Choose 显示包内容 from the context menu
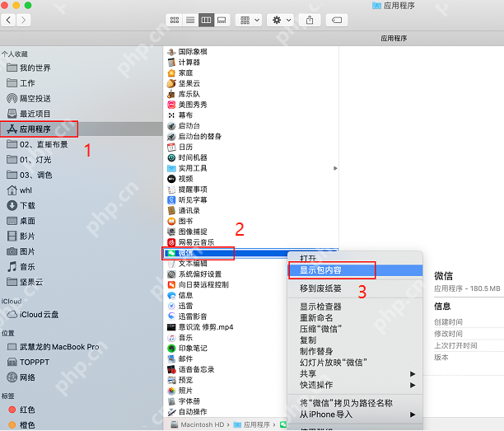Screen dimensions: 504x431 tap(320, 269)
